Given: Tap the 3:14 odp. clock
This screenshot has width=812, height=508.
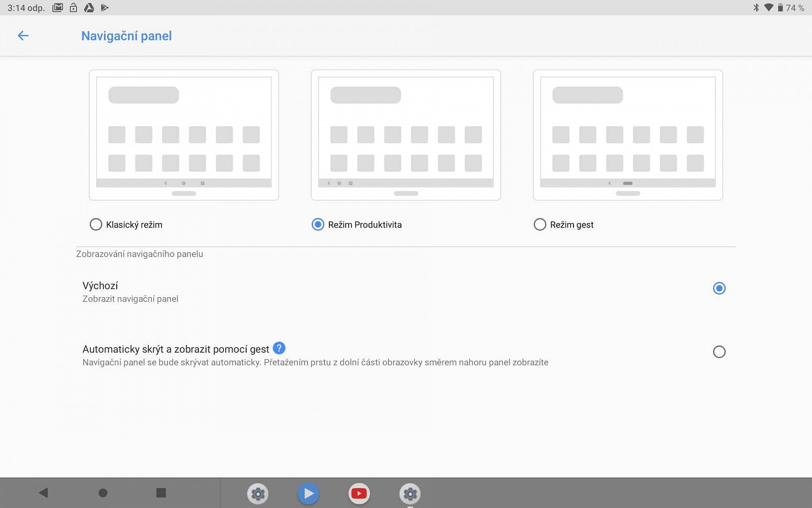Looking at the screenshot, I should click(26, 8).
